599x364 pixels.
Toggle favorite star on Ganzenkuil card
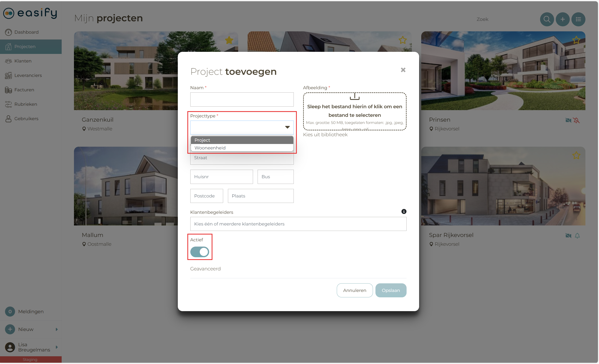click(x=229, y=40)
